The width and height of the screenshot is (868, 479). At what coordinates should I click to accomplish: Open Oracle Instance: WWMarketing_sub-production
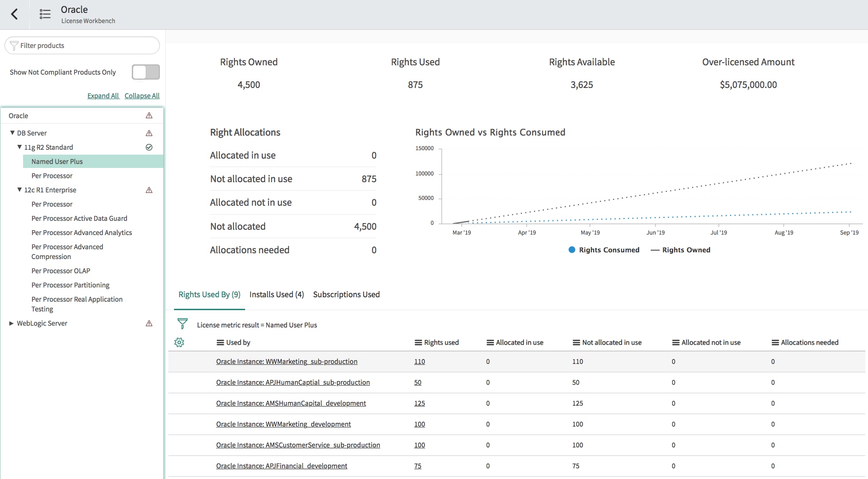(x=286, y=361)
